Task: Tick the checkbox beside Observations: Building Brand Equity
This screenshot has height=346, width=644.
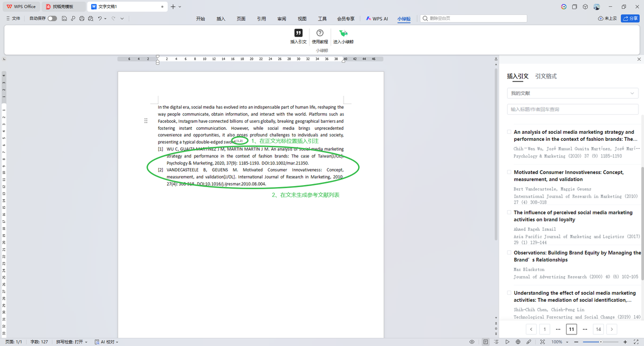Action: (x=509, y=252)
